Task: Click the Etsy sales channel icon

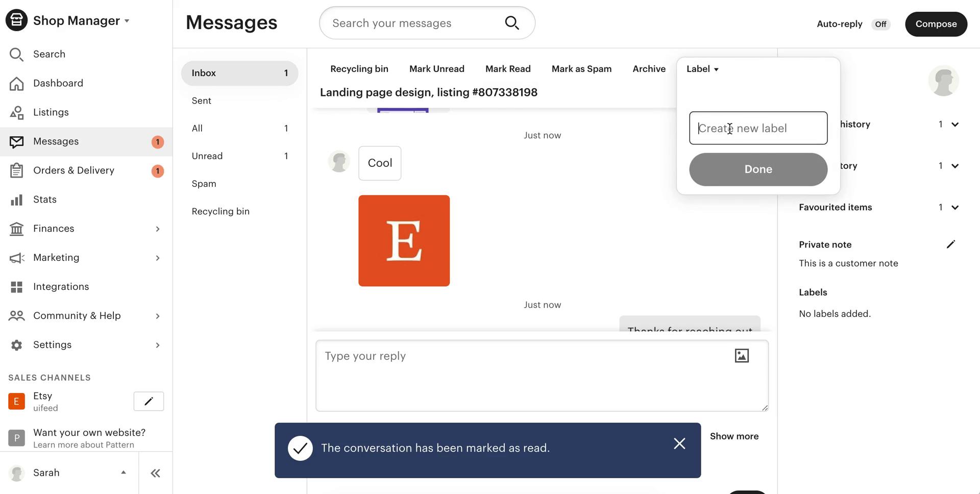Action: 16,402
